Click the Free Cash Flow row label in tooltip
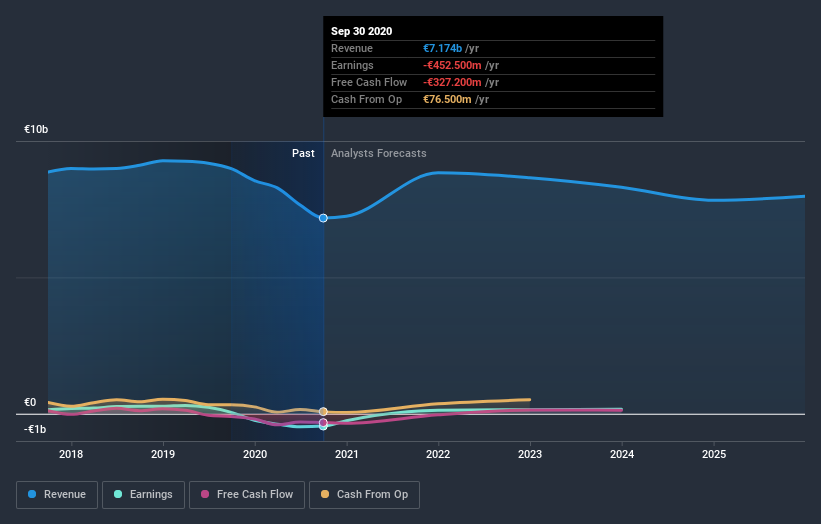The width and height of the screenshot is (821, 524). coord(369,82)
